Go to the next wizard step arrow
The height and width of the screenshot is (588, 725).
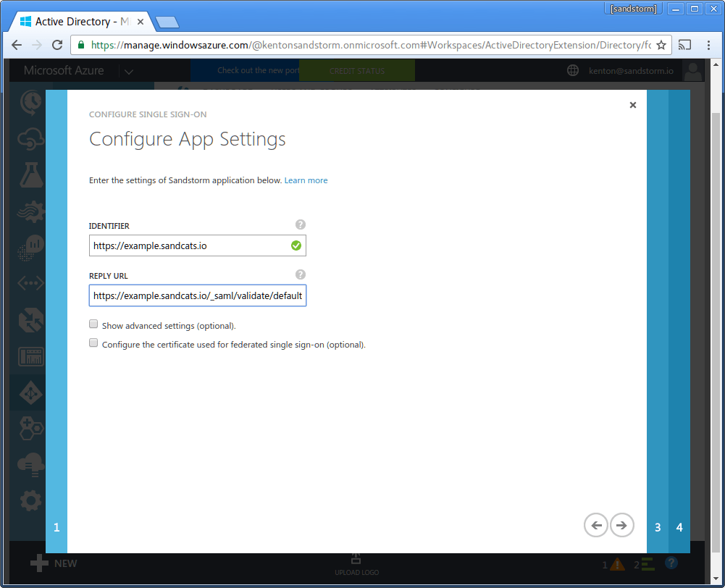622,525
